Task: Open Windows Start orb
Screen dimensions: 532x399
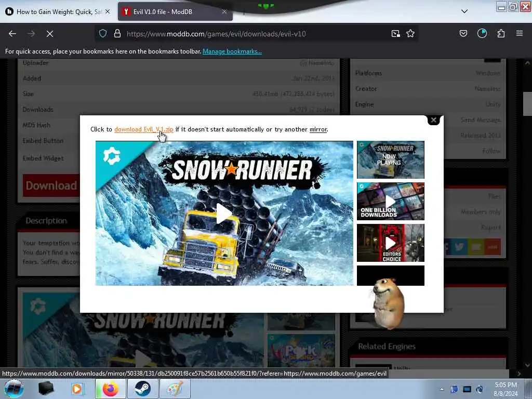Action: (14, 389)
